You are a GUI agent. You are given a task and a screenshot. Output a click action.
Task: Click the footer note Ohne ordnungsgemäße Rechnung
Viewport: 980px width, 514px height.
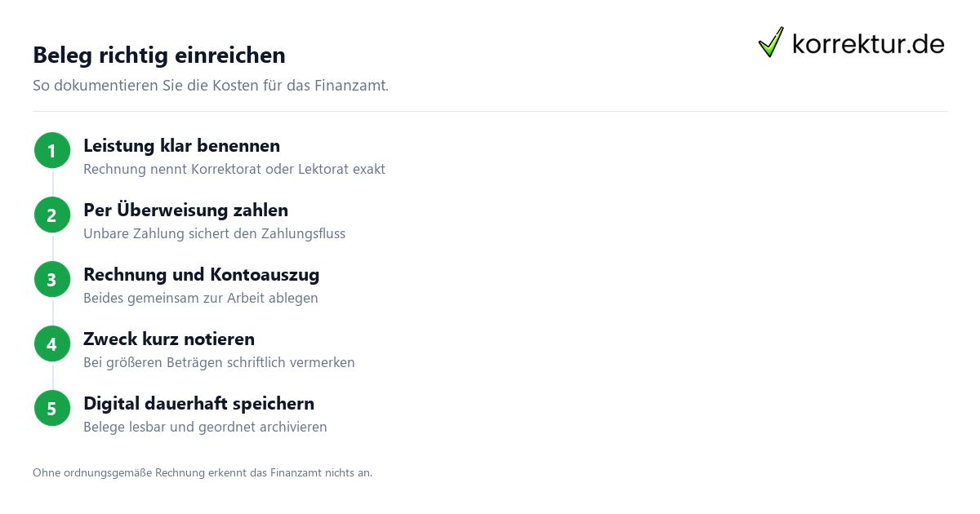tap(203, 472)
